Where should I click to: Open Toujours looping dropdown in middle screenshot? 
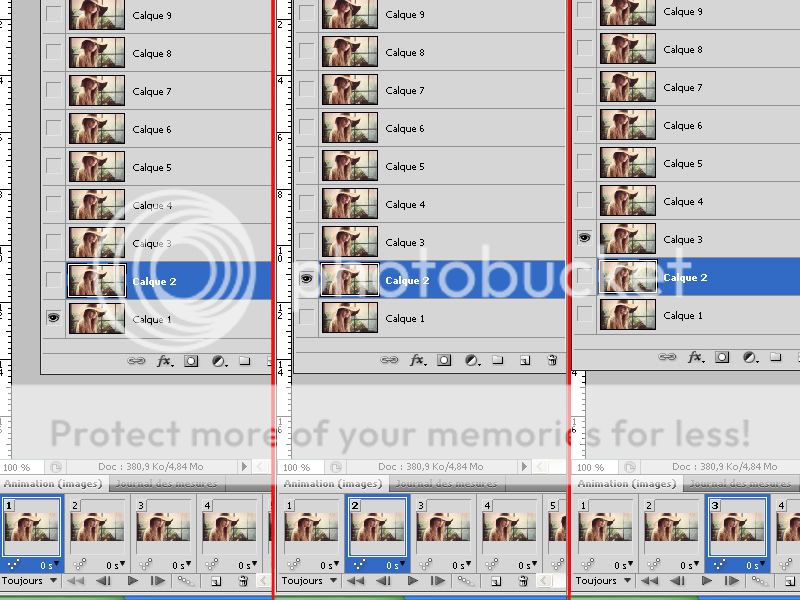coord(309,581)
